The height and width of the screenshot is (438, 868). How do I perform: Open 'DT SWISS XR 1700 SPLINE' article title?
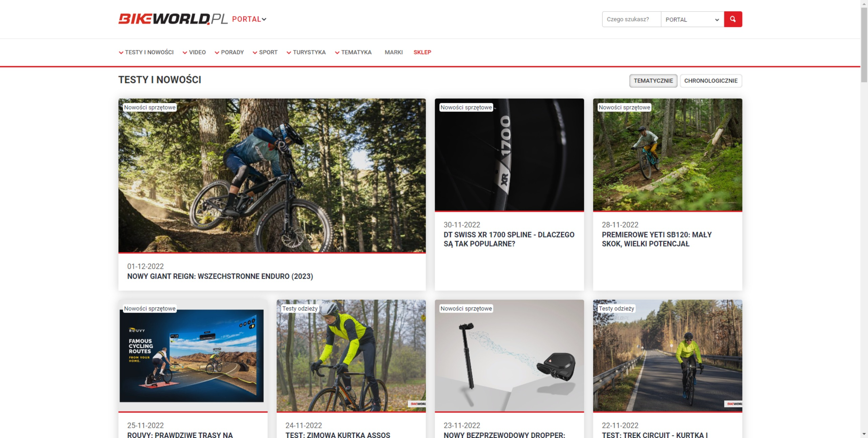point(509,239)
